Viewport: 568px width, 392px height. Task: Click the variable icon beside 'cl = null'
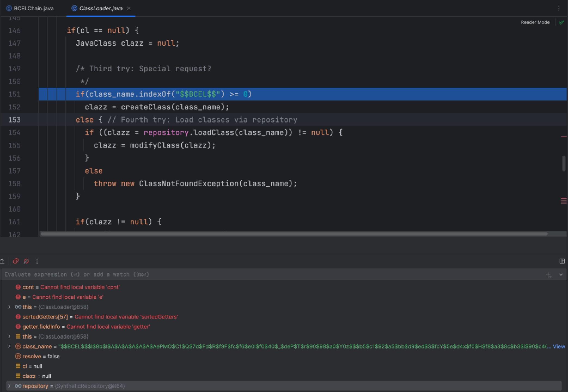point(18,366)
